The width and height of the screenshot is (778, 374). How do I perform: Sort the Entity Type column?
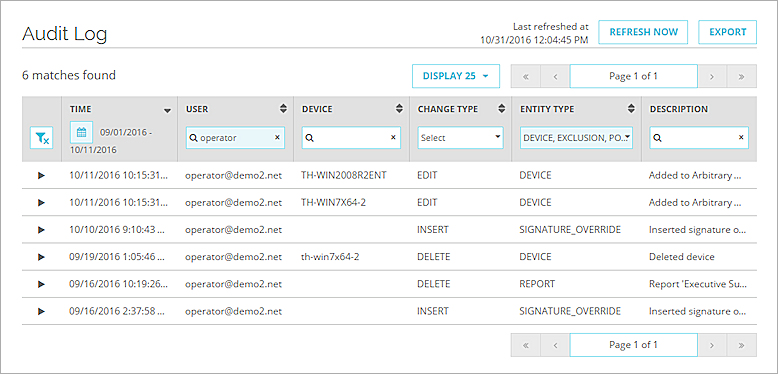click(631, 109)
